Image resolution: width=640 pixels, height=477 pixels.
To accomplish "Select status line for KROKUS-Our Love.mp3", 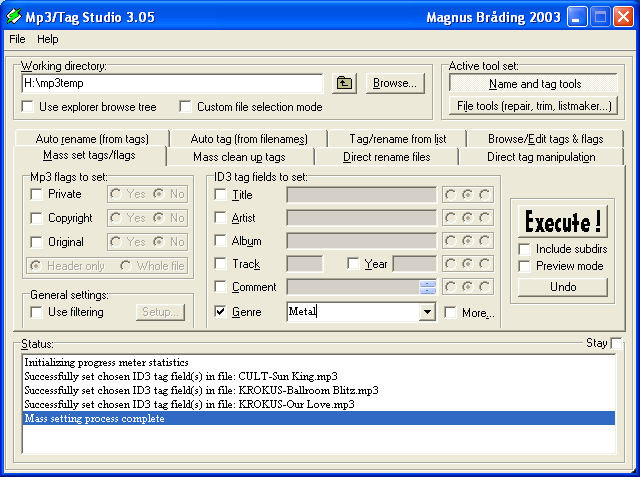I will click(x=319, y=404).
